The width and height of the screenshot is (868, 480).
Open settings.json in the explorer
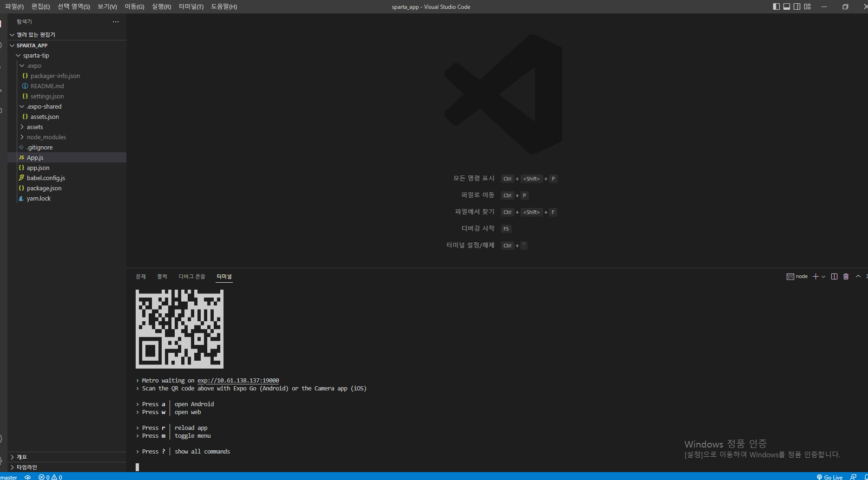pos(67,97)
